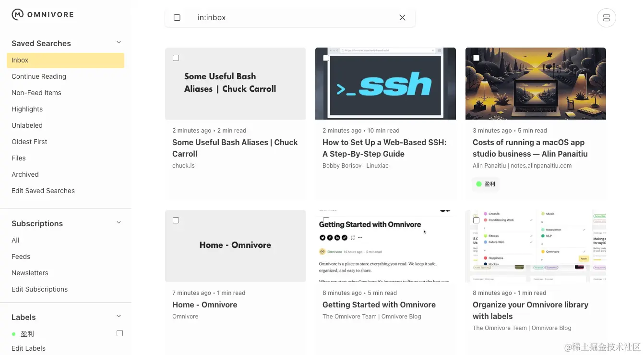Show All subscriptions
The width and height of the screenshot is (644, 355).
(x=15, y=240)
